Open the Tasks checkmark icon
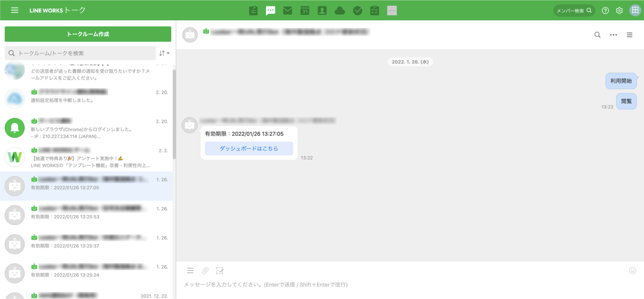Image resolution: width=644 pixels, height=299 pixels. tap(357, 11)
